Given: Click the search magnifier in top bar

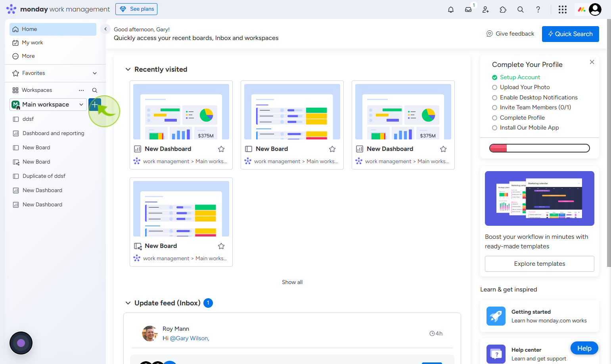Looking at the screenshot, I should [x=521, y=10].
